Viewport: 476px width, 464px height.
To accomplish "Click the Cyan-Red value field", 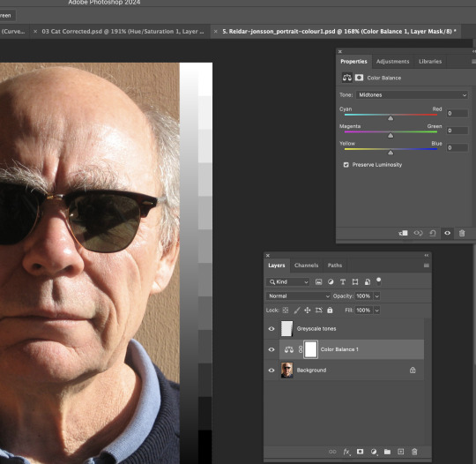I will 457,113.
